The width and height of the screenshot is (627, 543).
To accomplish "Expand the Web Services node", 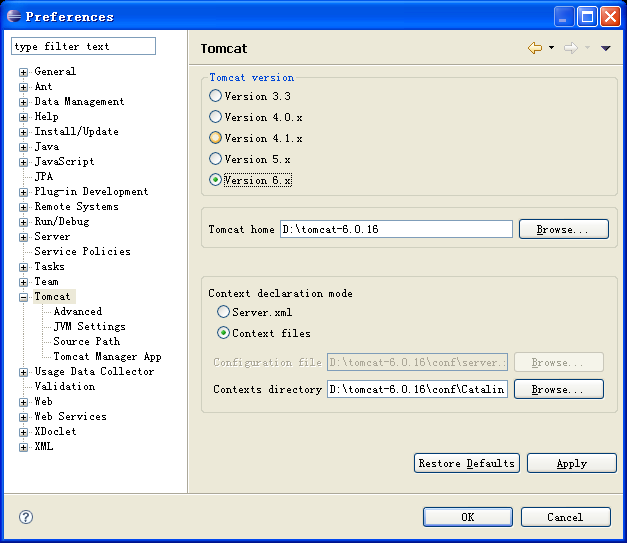I will [24, 417].
